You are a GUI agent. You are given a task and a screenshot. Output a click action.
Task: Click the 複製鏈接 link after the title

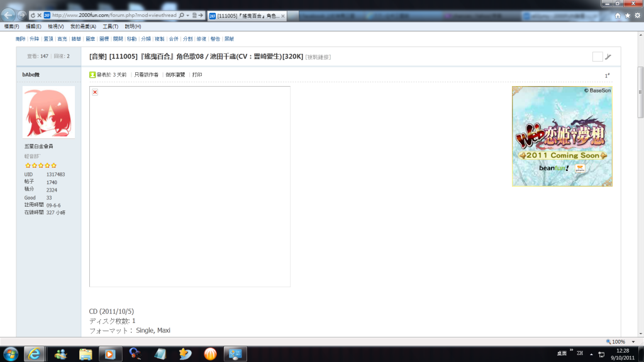click(318, 57)
